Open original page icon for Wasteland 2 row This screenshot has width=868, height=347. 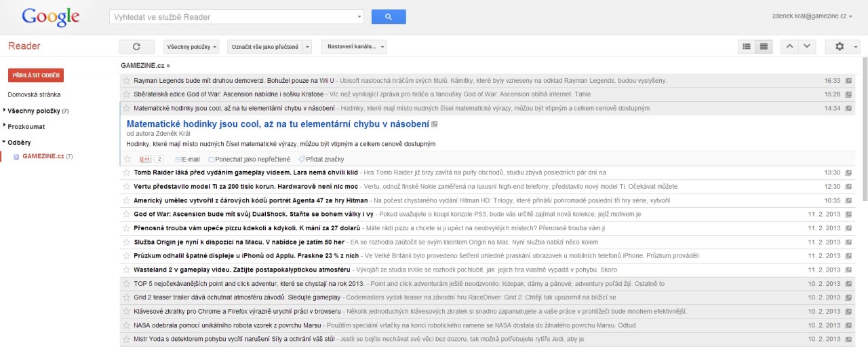[x=849, y=270]
